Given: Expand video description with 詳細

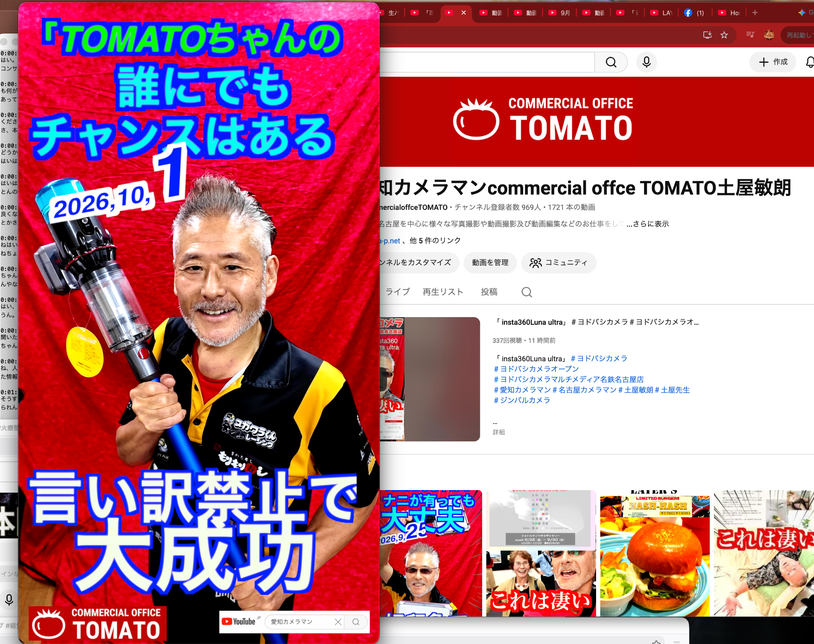Looking at the screenshot, I should 499,432.
